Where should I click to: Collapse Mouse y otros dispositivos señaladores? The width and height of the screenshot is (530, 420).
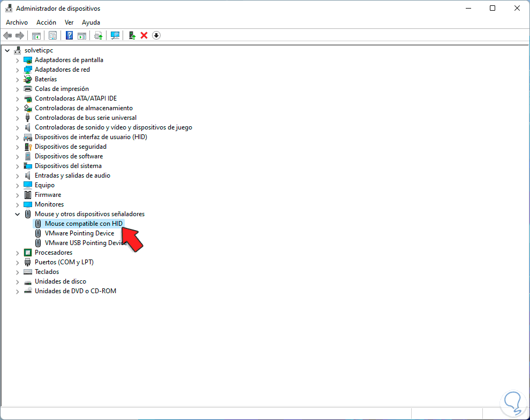(x=17, y=214)
